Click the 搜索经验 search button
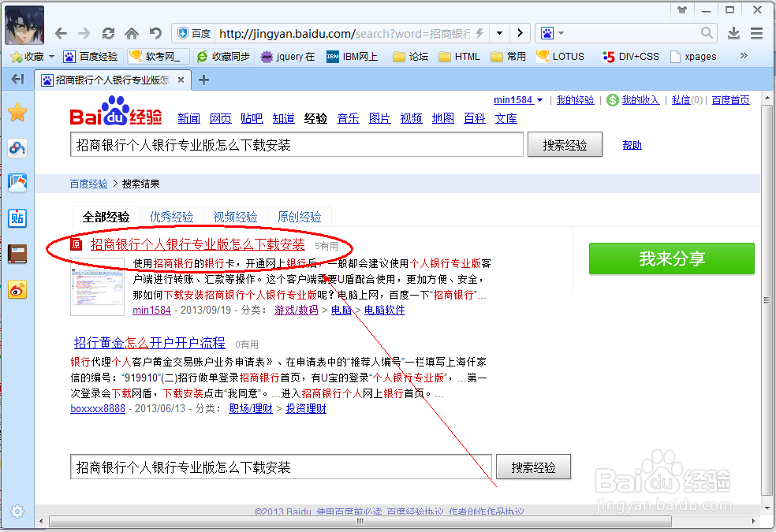This screenshot has height=532, width=776. (565, 144)
